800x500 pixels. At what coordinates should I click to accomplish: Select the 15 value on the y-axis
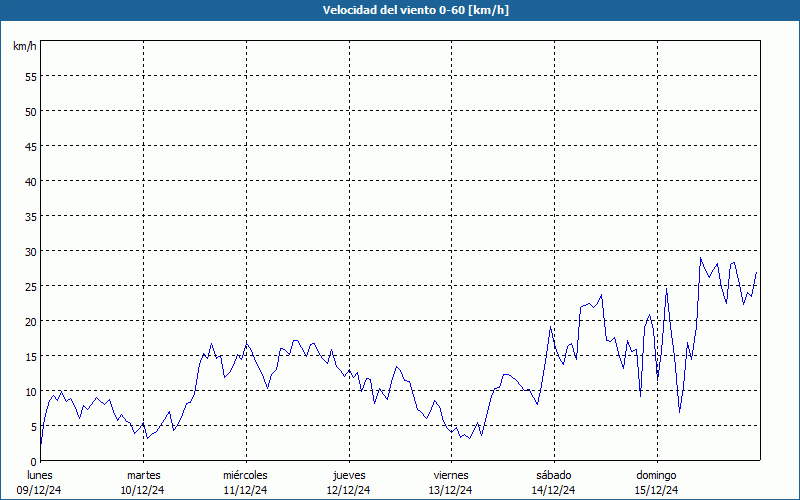(x=31, y=356)
